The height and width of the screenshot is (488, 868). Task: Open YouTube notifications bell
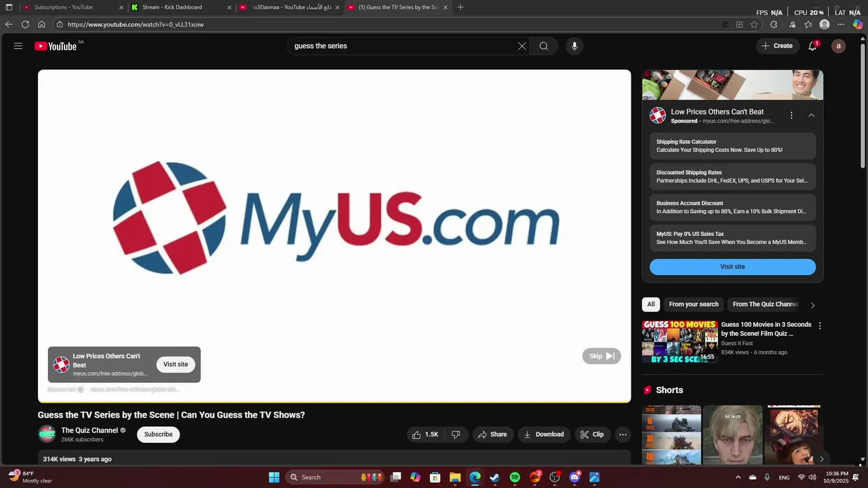tap(812, 46)
